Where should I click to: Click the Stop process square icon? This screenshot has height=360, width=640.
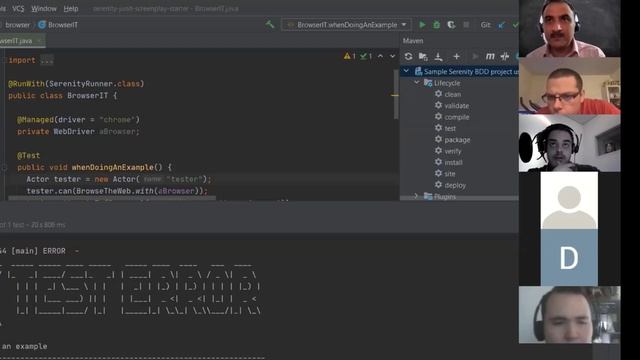(466, 25)
